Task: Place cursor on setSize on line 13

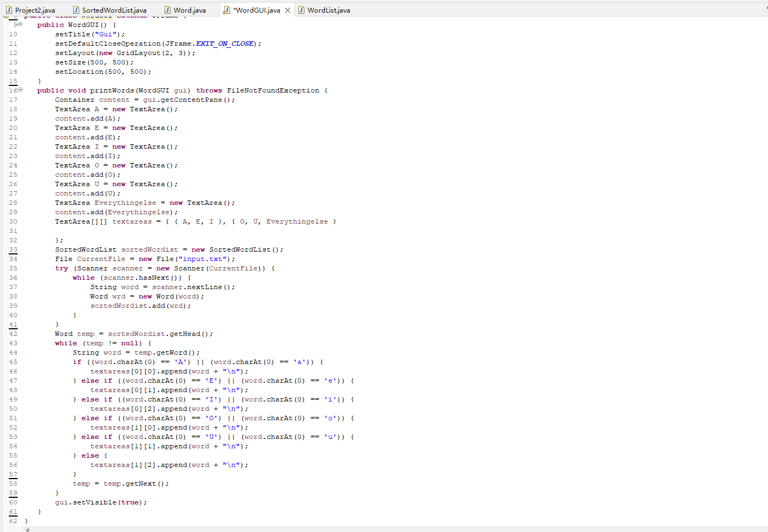Action: click(70, 62)
